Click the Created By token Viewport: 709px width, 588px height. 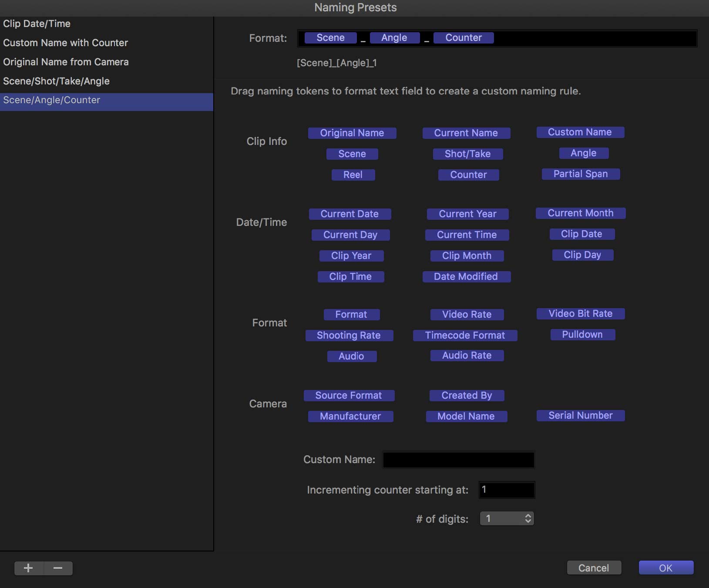[467, 396]
